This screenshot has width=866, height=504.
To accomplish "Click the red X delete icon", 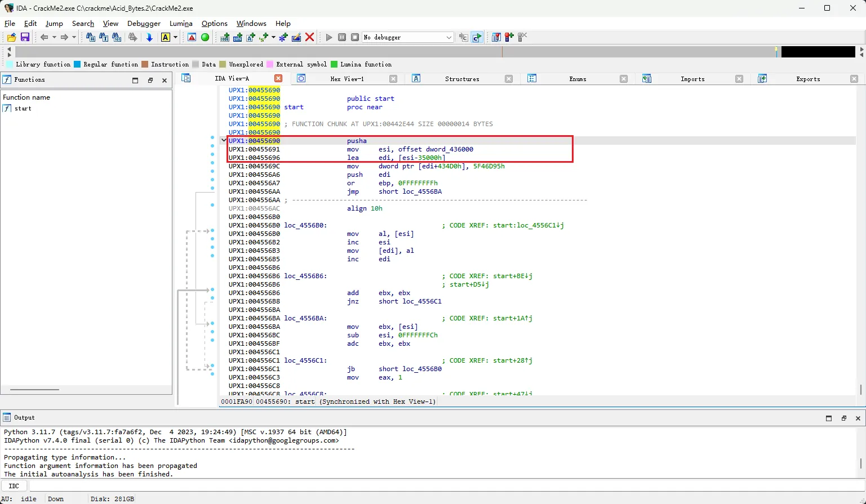I will 309,37.
